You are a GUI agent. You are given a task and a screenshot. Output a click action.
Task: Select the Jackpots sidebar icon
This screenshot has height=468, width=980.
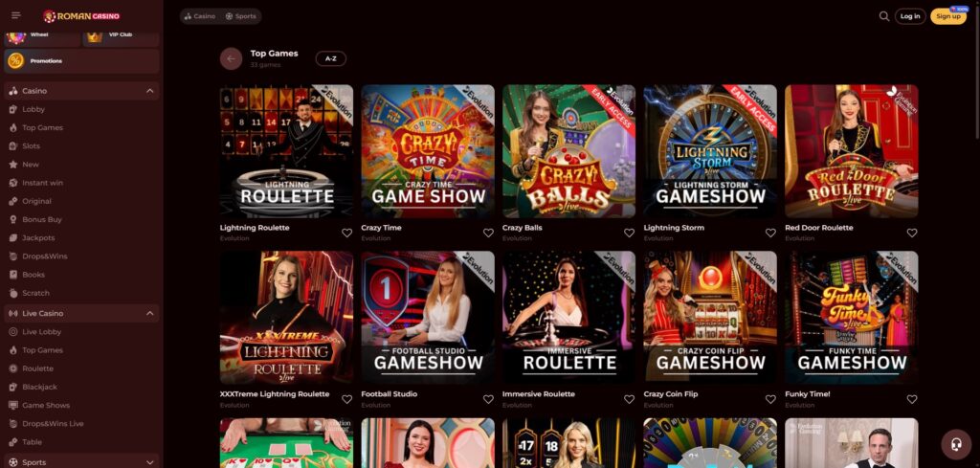click(13, 238)
